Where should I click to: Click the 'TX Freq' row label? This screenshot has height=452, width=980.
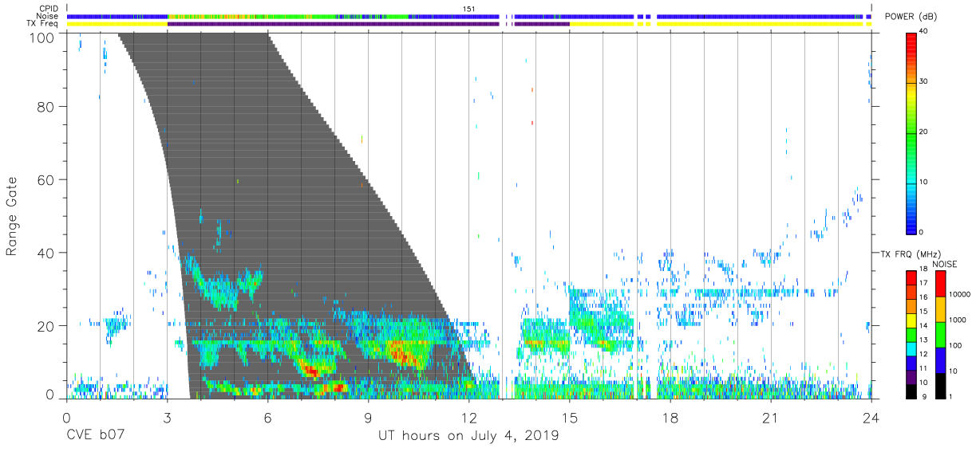(42, 24)
